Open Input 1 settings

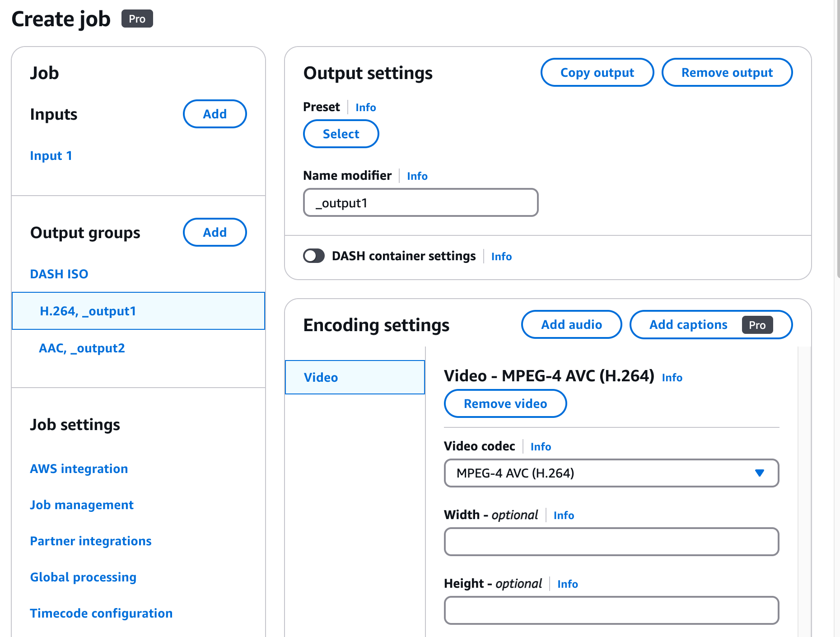(x=51, y=155)
